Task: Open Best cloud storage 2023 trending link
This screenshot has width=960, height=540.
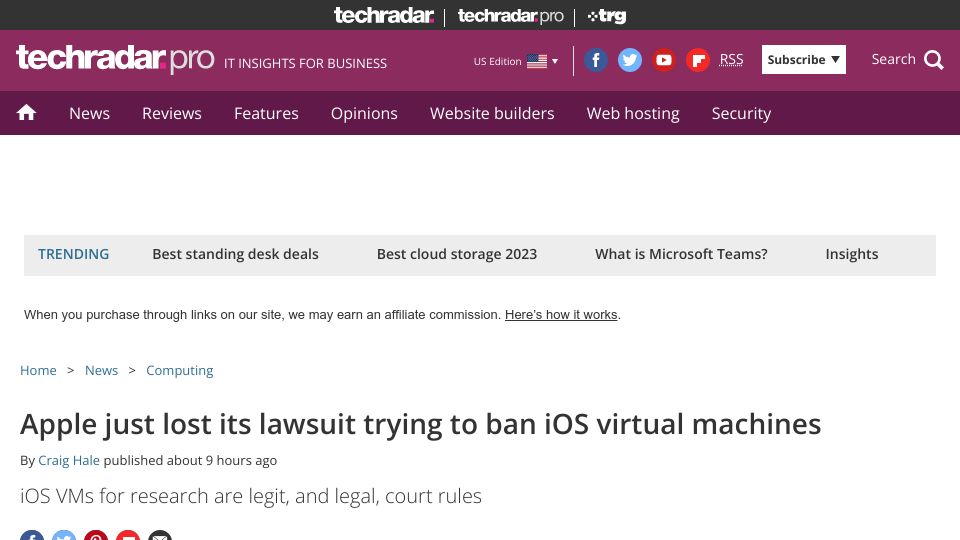Action: 457,254
